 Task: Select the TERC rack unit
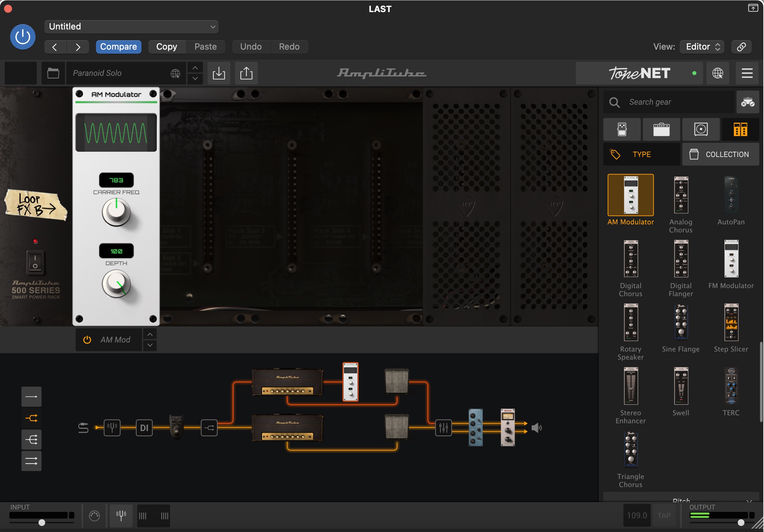pos(731,386)
